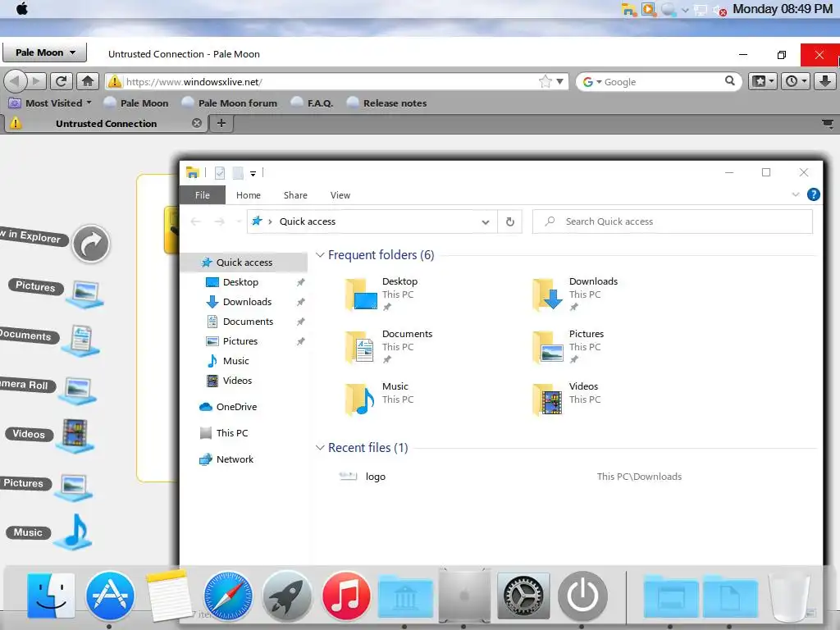
Task: Launch App Store from the dock
Action: pos(110,596)
